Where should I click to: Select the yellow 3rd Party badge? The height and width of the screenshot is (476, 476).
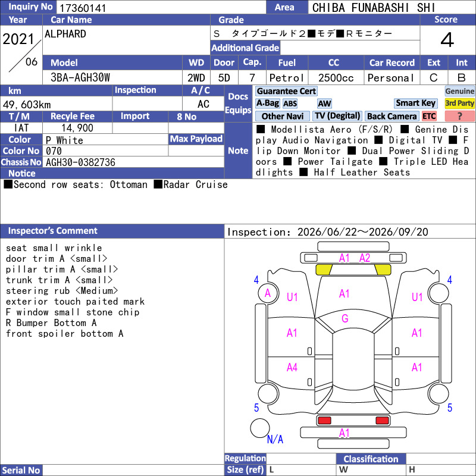pos(459,103)
